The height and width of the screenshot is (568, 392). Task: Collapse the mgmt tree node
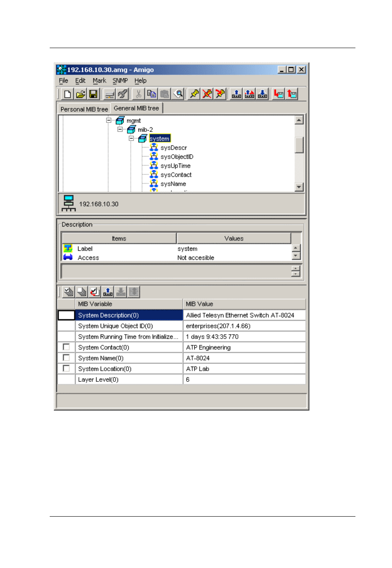(x=109, y=120)
